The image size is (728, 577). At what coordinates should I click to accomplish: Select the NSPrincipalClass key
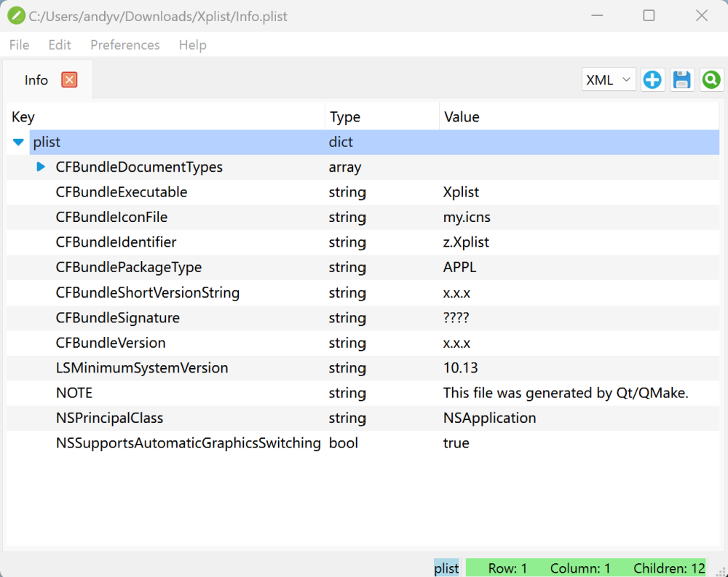pos(109,418)
